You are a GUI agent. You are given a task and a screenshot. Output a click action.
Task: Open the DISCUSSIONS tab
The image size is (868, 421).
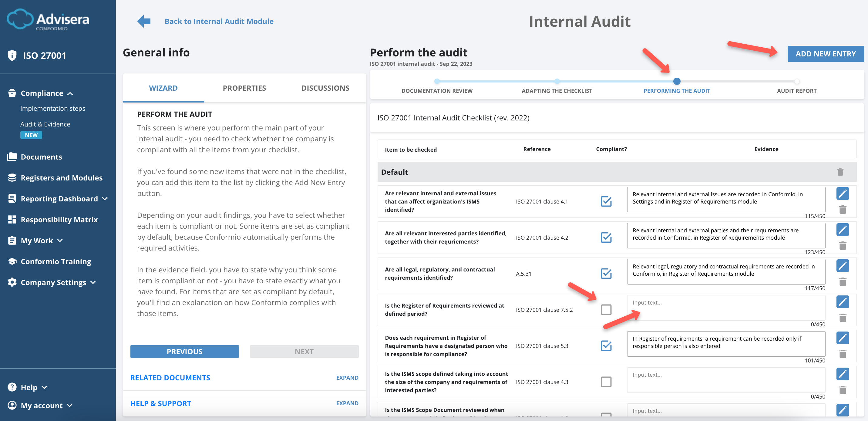325,88
